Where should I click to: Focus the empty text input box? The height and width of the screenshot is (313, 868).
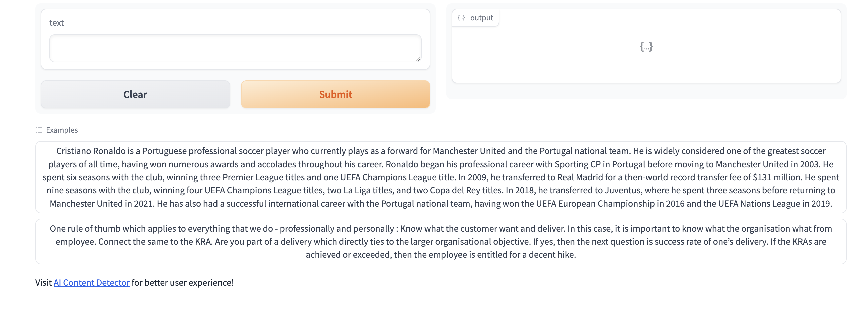[235, 48]
